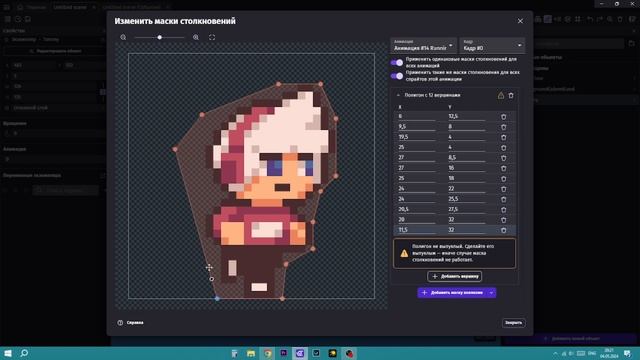Delete vertex row X 11,5 Y 32
This screenshot has width=640, height=360.
pyautogui.click(x=504, y=230)
